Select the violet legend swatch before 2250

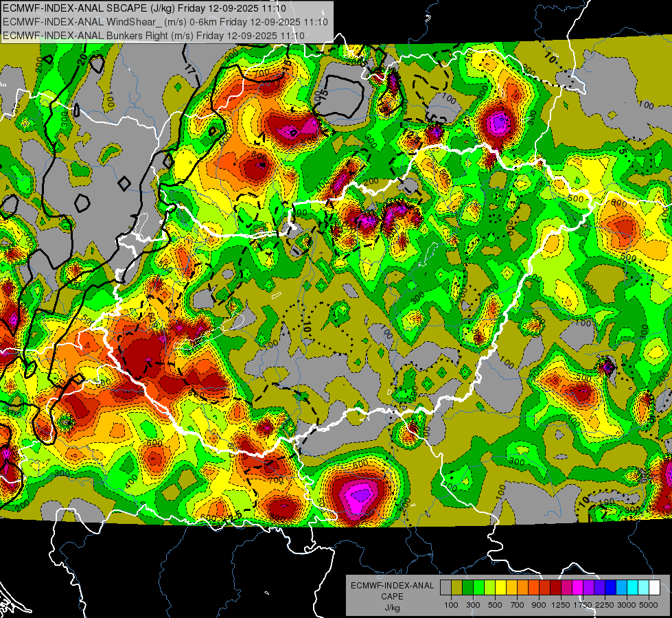[599, 588]
